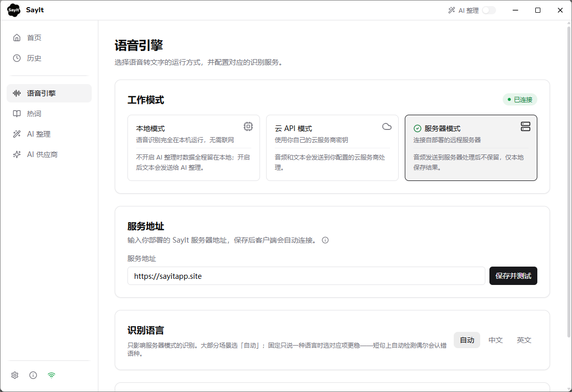This screenshot has width=572, height=392.
Task: Set recognition language to 中文
Action: 496,340
